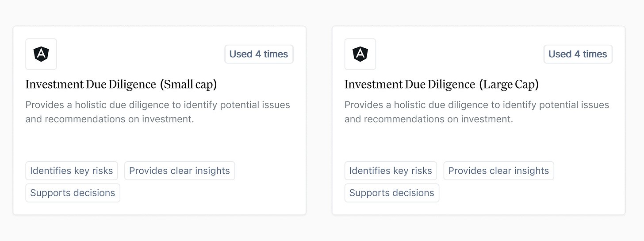Click the shield icon on Small cap card
Screen dimensions: 644x241
click(x=41, y=54)
